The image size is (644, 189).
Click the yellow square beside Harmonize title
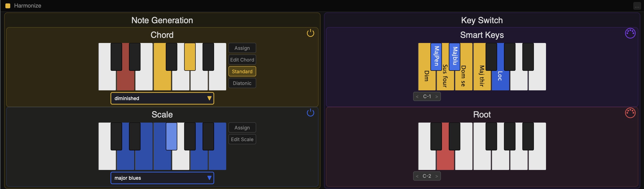pyautogui.click(x=8, y=6)
